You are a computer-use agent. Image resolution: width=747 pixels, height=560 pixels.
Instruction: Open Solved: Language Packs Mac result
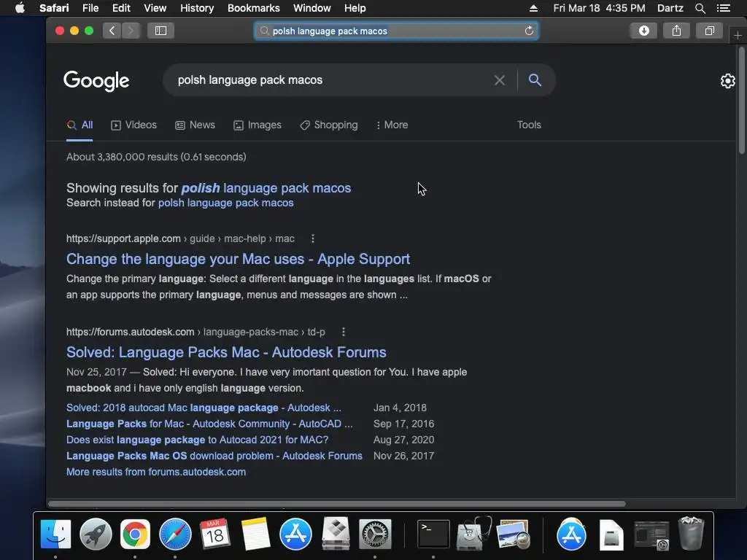226,352
